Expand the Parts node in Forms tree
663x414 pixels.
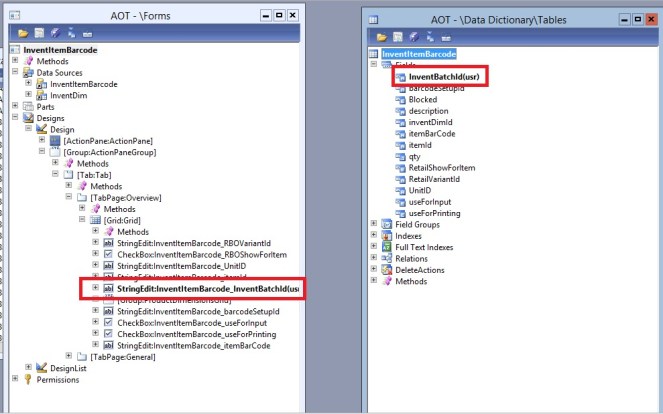pos(15,107)
